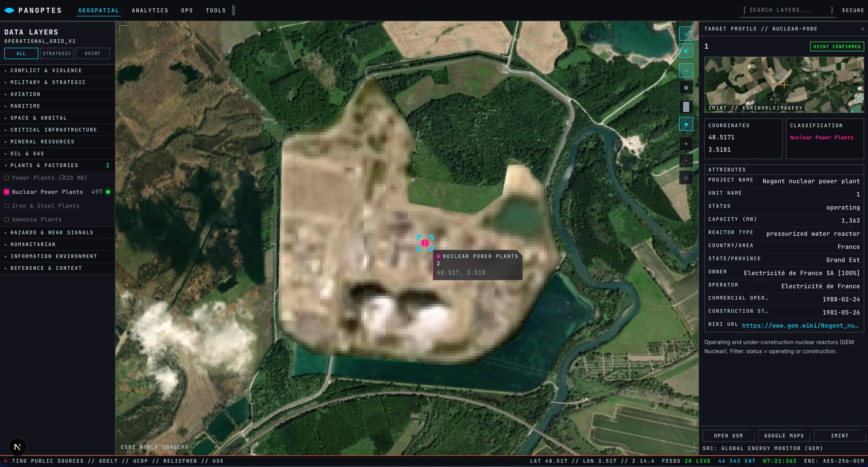Screen dimensions: 868x467
Task: Toggle the split side-panel map control
Action: coord(686,50)
